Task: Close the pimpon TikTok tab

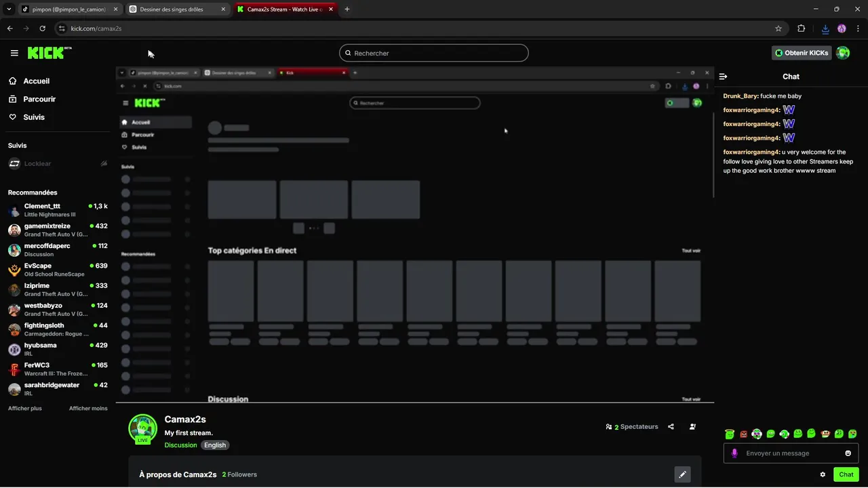Action: click(x=115, y=9)
